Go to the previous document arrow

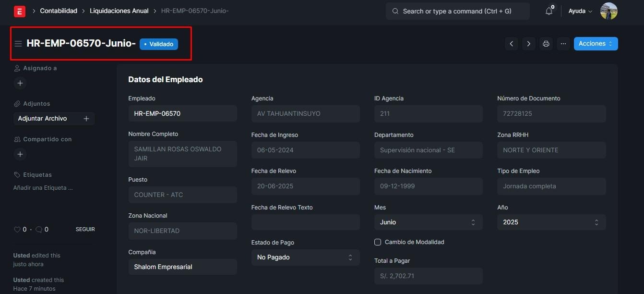pyautogui.click(x=512, y=44)
